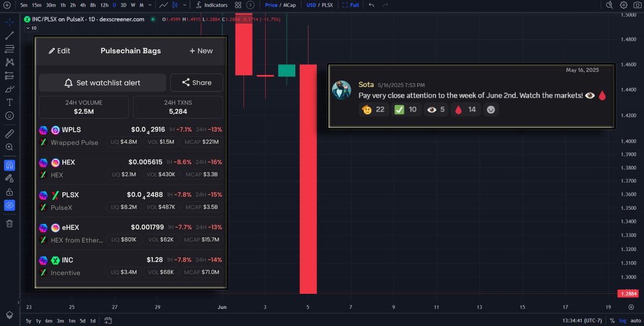Set range to 6m
This screenshot has width=644, height=326.
point(48,321)
